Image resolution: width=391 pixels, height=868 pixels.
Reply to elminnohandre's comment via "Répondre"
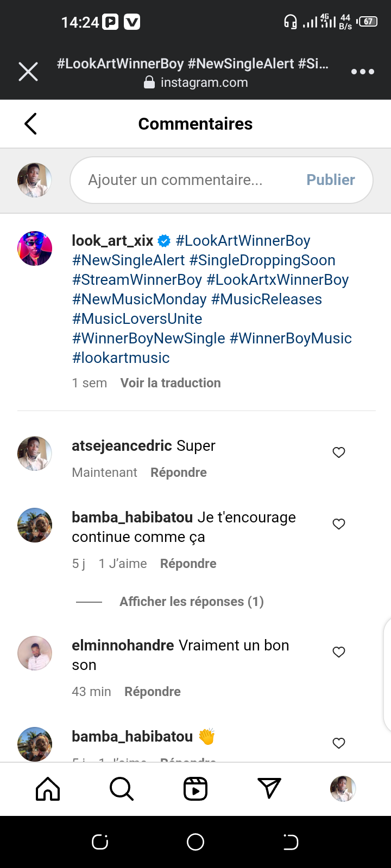point(153,692)
